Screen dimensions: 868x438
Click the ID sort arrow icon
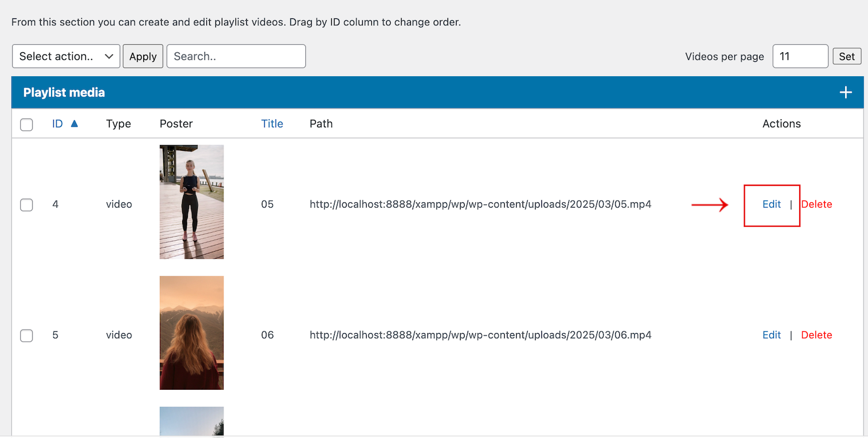74,123
